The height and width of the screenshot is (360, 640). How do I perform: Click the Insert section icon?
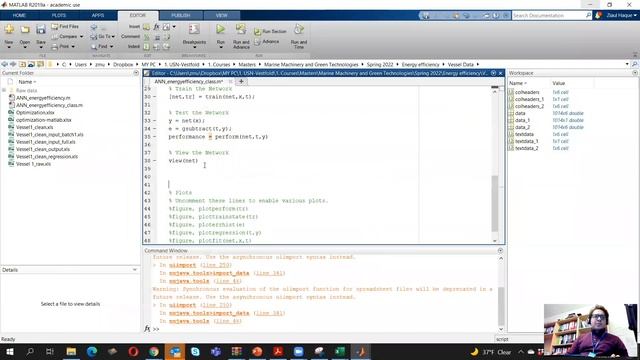pyautogui.click(x=147, y=27)
